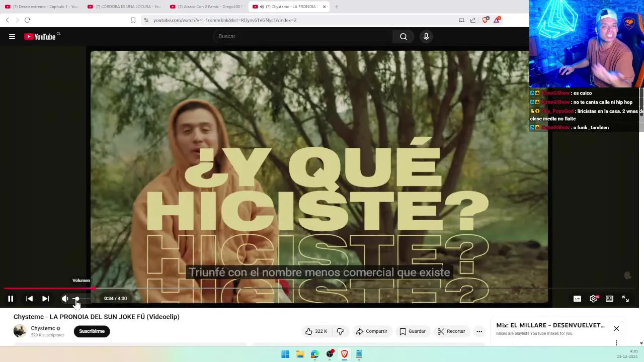Create a clip with Recortar
Screen dimensions: 644x362
[x=451, y=331]
